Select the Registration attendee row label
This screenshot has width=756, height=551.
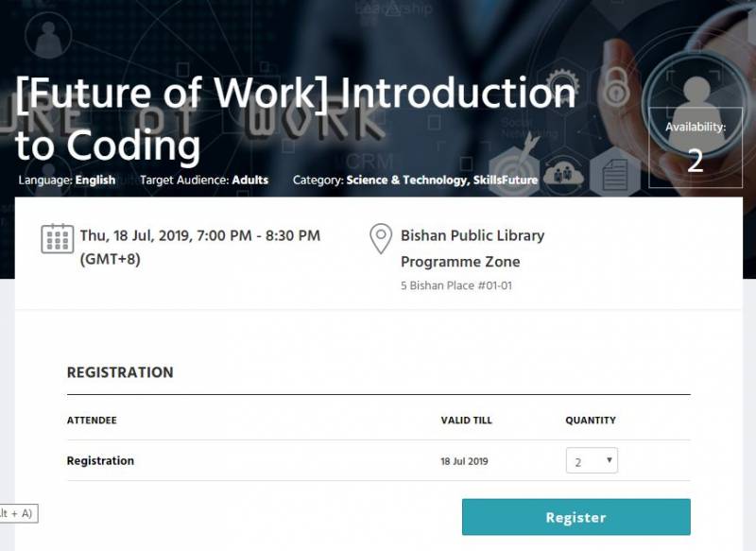pyautogui.click(x=100, y=461)
